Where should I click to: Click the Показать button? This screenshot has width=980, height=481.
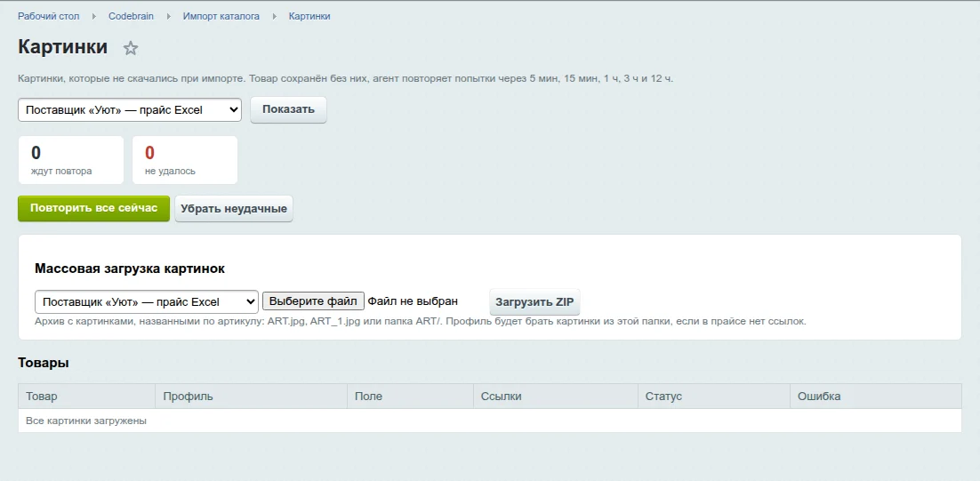click(x=289, y=109)
